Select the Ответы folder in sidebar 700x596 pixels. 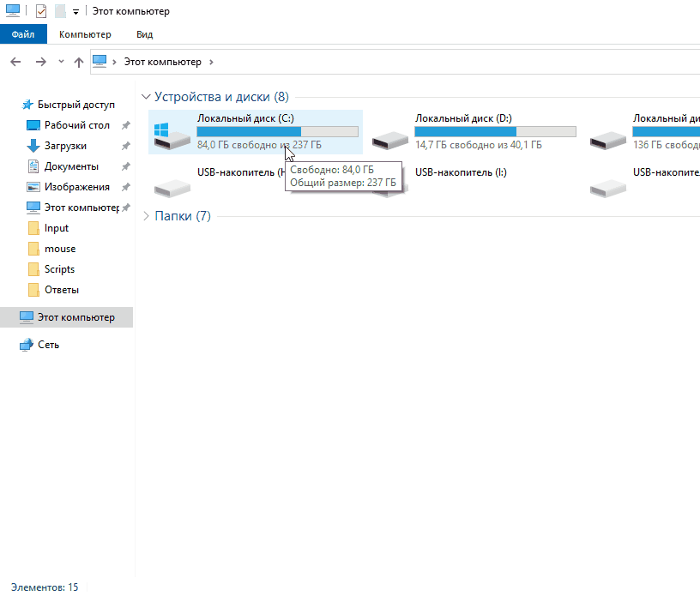61,290
